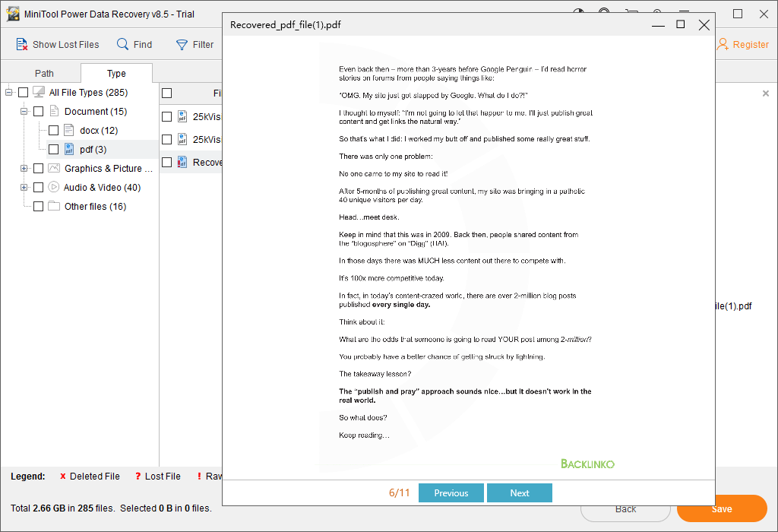Select Other files (16) in tree

(x=95, y=207)
